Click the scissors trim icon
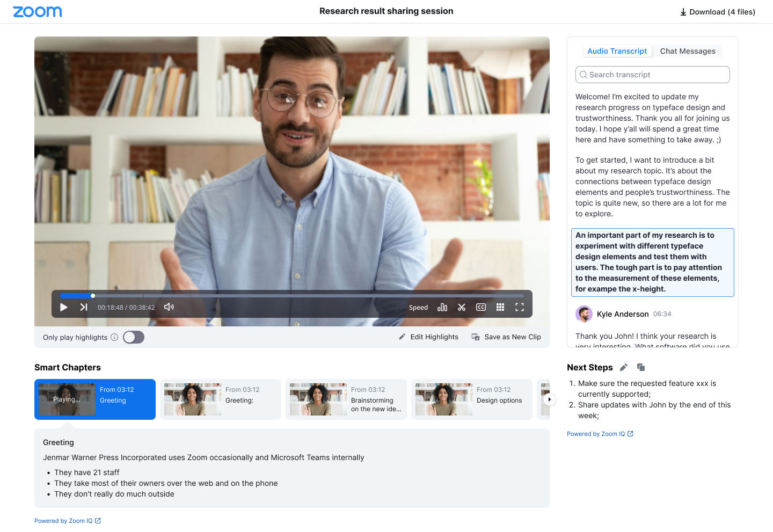 (x=462, y=307)
